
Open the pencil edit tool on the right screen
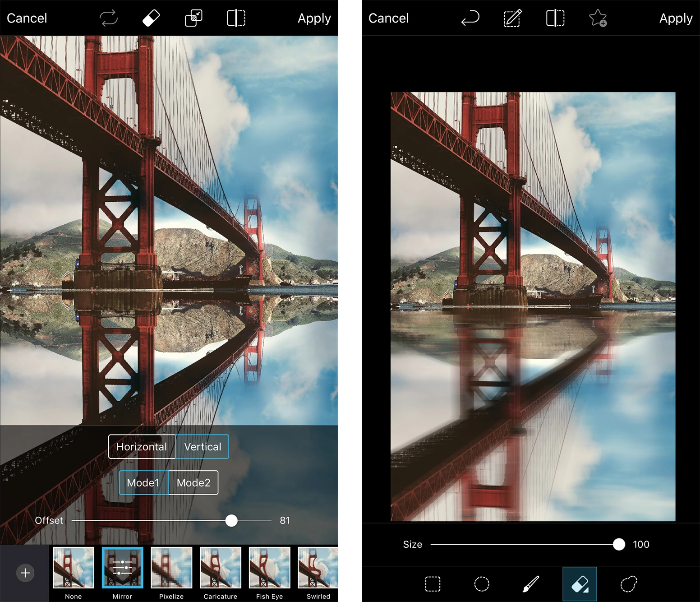pyautogui.click(x=512, y=18)
